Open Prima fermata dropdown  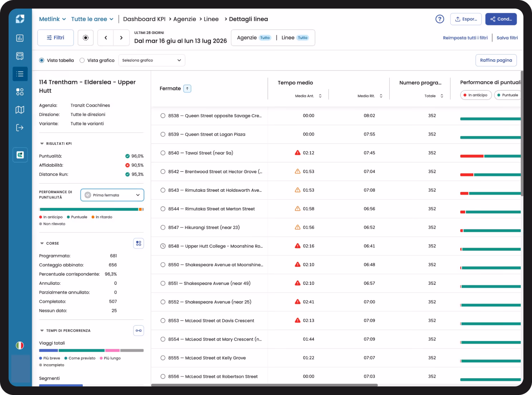112,195
